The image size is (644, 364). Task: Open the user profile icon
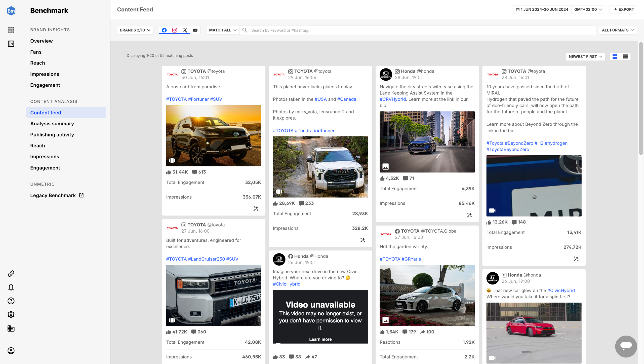pos(11,351)
